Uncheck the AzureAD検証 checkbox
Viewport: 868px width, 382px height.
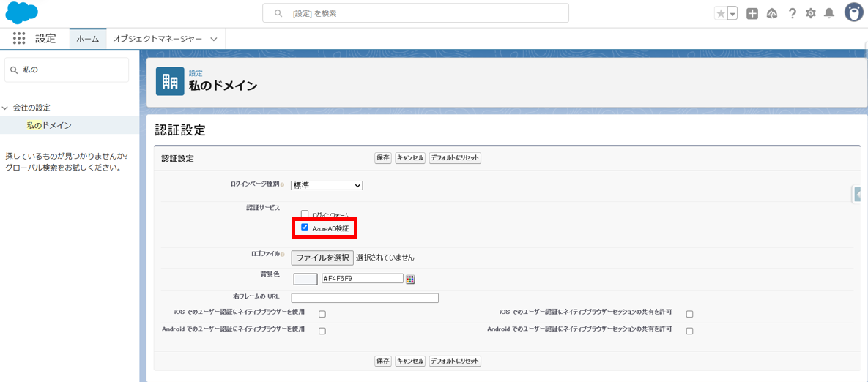(x=305, y=228)
